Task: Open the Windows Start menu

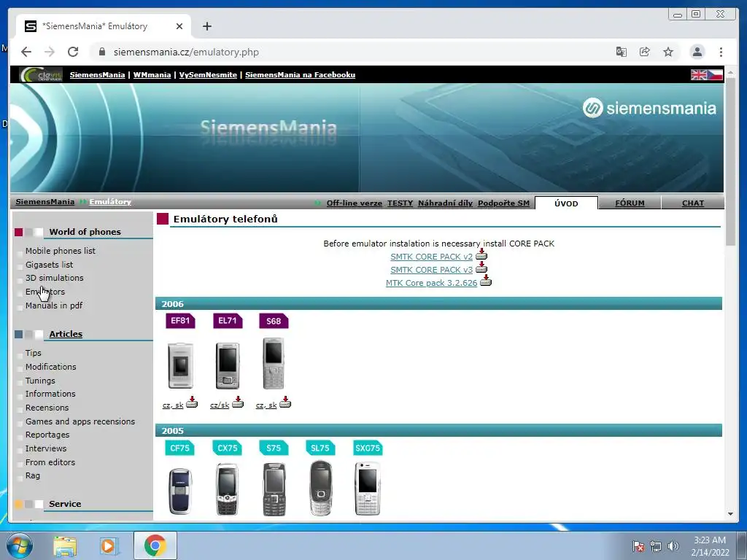Action: [19, 545]
